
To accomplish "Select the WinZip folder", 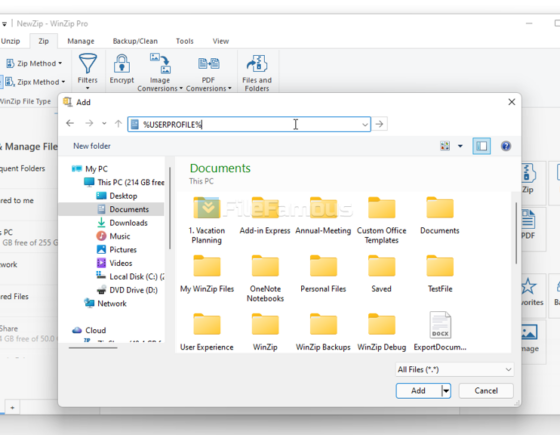I will pos(265,332).
